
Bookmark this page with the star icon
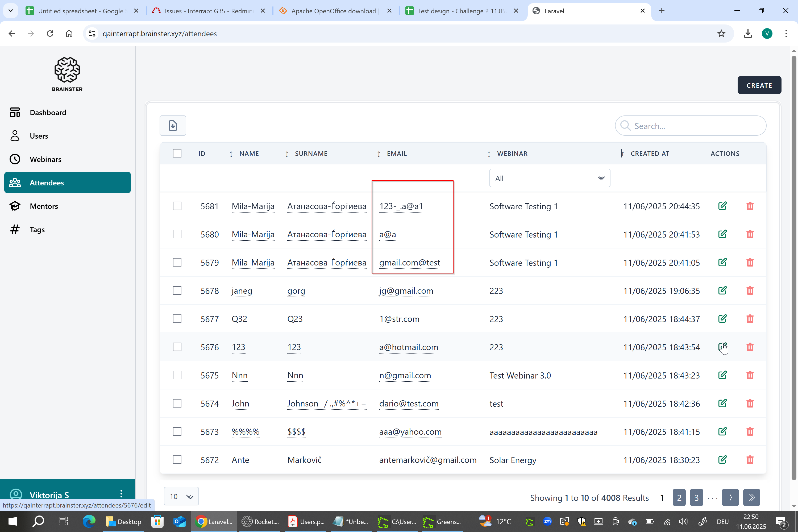(721, 34)
